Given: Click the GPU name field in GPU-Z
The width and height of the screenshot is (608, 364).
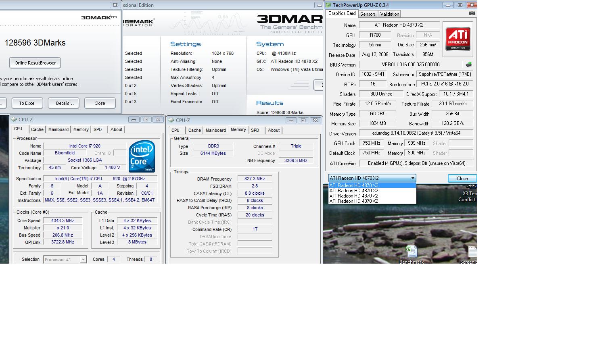Looking at the screenshot, I should (399, 25).
